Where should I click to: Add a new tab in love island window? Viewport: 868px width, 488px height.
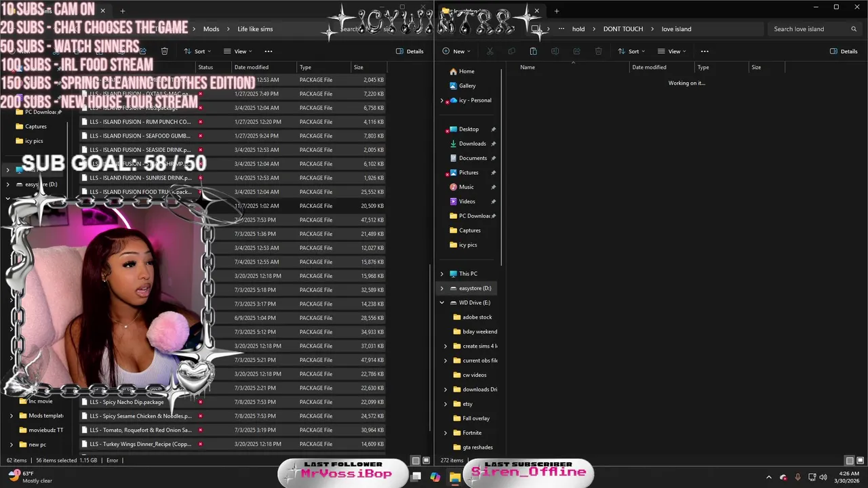(x=556, y=11)
